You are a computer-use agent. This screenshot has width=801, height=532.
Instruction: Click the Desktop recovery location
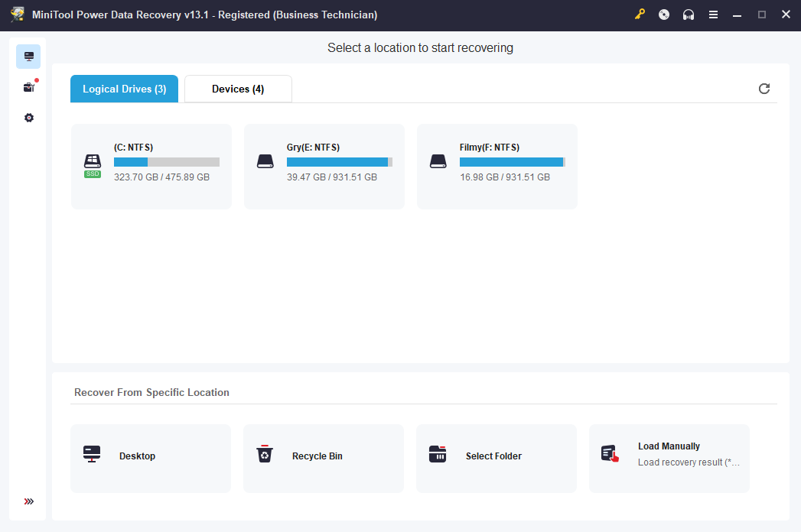[x=151, y=458]
